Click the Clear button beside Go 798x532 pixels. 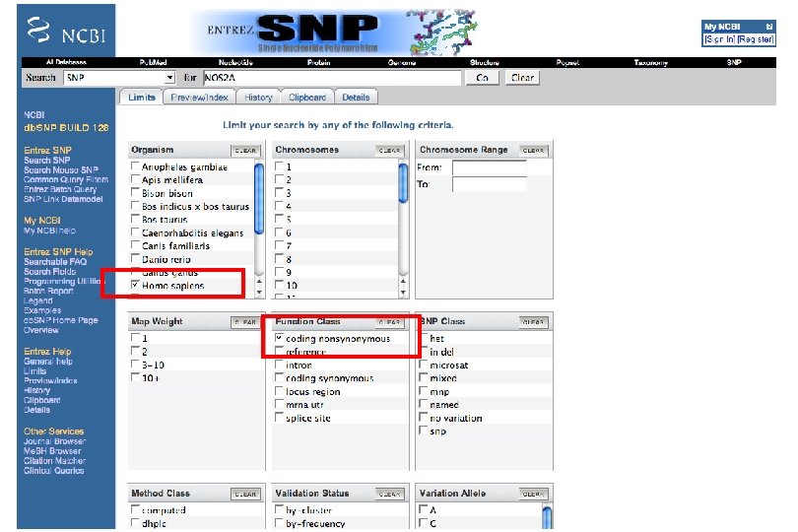[x=522, y=78]
